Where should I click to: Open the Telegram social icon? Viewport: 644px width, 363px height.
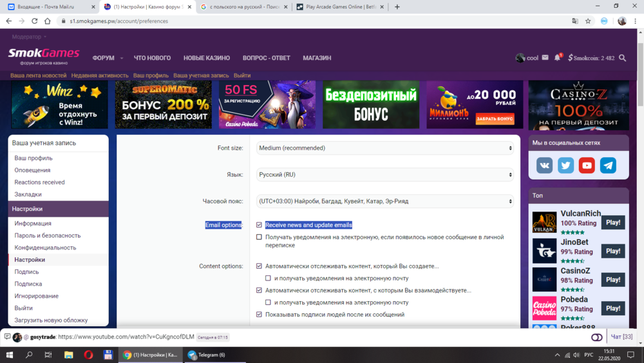coord(608,165)
